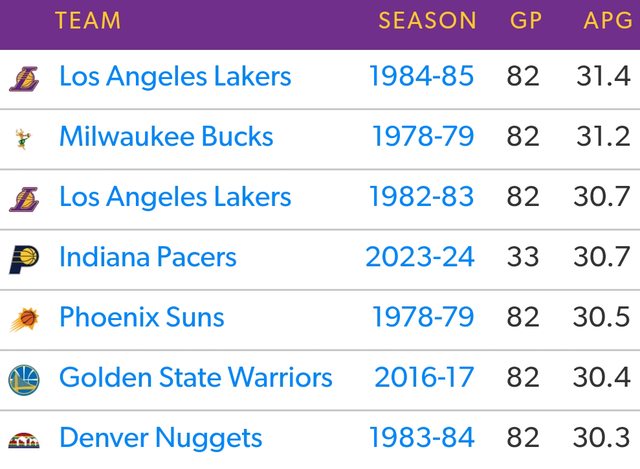Click the Lakers logo in the 1984-85 row
The image size is (640, 469).
pos(24,77)
